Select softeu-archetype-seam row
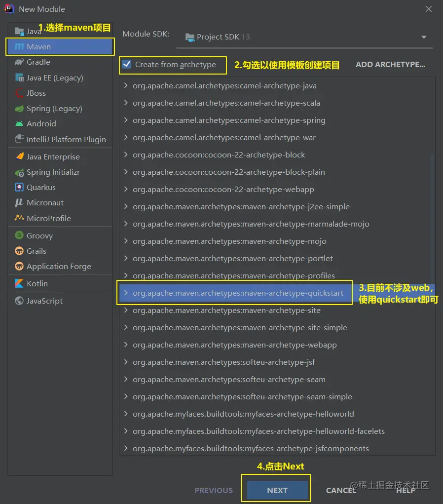443x504 pixels. 277,379
